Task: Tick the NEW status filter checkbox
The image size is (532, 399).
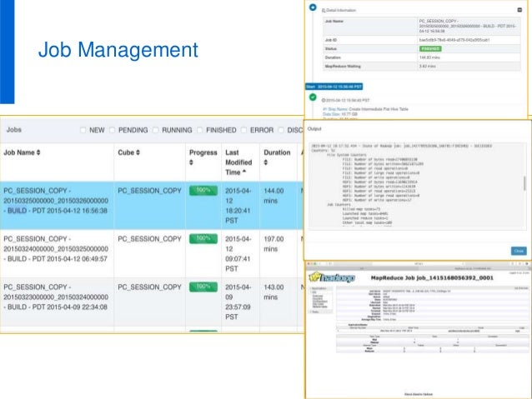Action: (83, 130)
